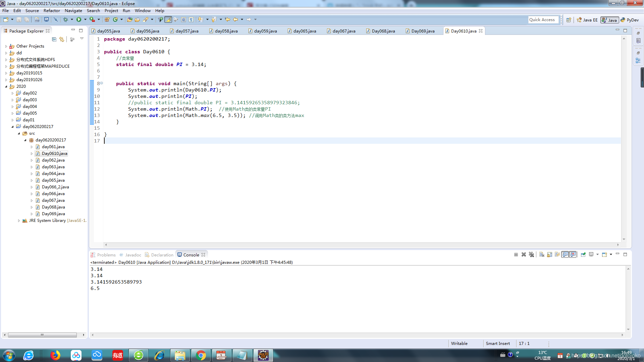Open the New wizard dropdown arrow
The width and height of the screenshot is (644, 362).
pos(12,20)
